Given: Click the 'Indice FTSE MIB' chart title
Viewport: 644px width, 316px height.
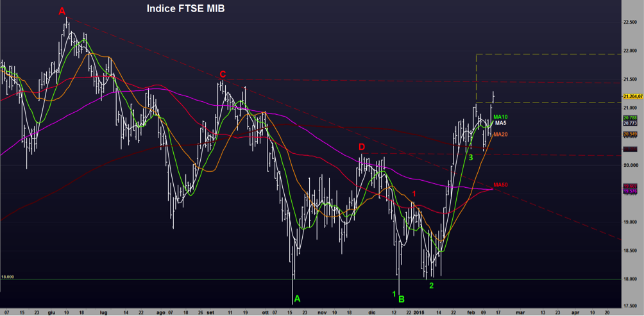Looking at the screenshot, I should tap(185, 8).
